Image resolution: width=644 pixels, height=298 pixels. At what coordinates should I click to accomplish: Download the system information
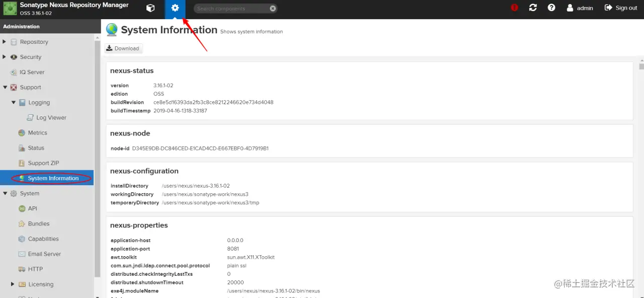coord(123,48)
